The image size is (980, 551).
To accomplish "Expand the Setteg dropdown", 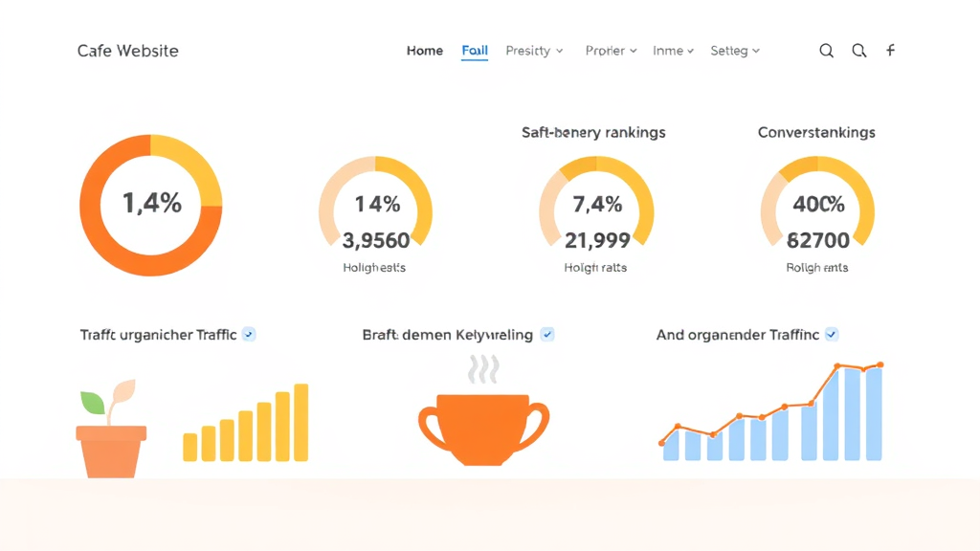I will [x=734, y=50].
